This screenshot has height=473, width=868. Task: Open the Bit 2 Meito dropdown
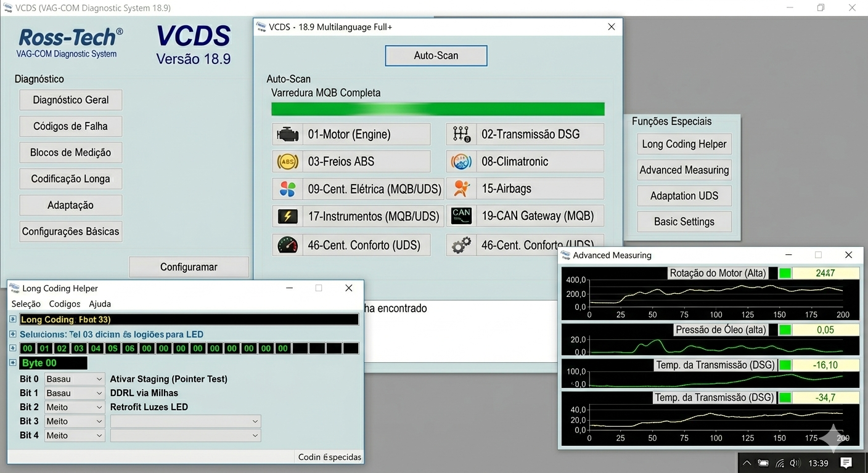(x=74, y=406)
